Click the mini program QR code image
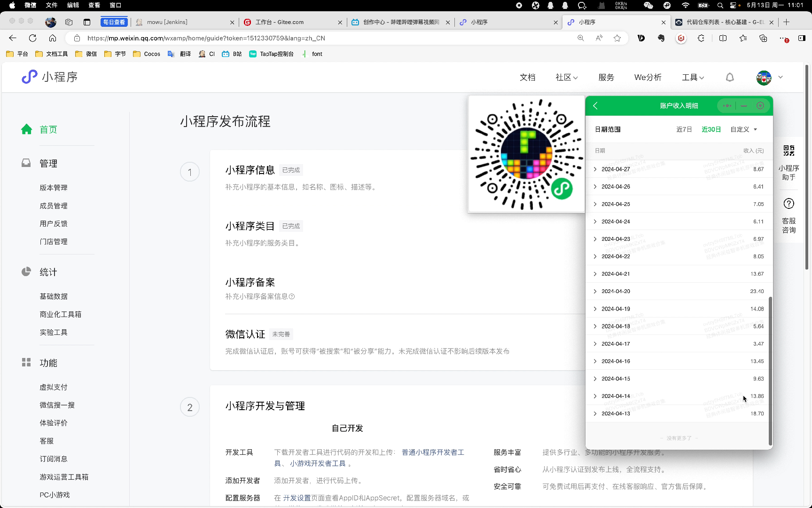 point(526,154)
